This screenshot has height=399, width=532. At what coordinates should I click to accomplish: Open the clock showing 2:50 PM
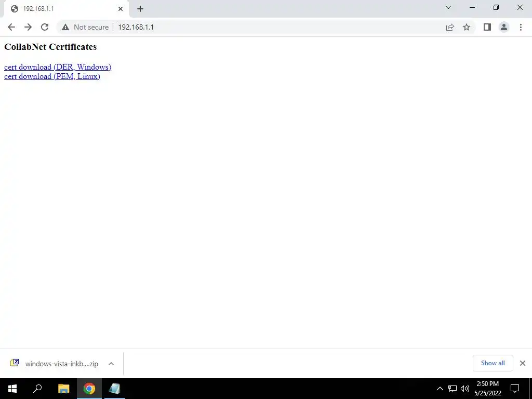point(488,389)
